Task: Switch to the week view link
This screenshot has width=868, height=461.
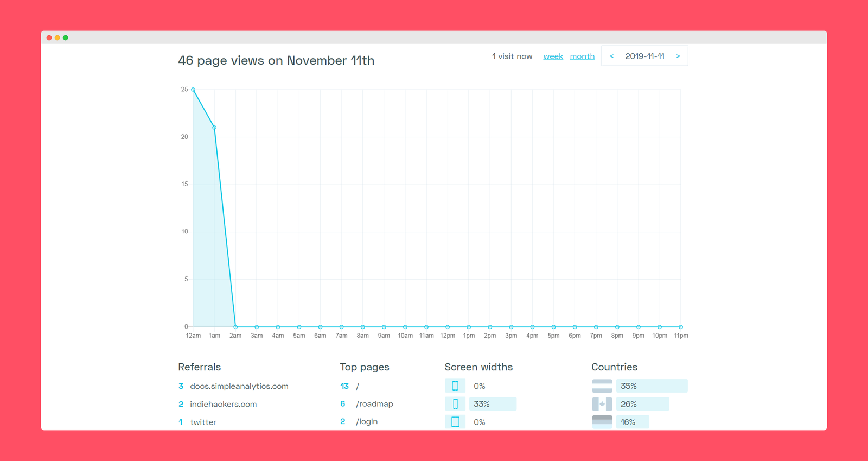Action: [553, 56]
